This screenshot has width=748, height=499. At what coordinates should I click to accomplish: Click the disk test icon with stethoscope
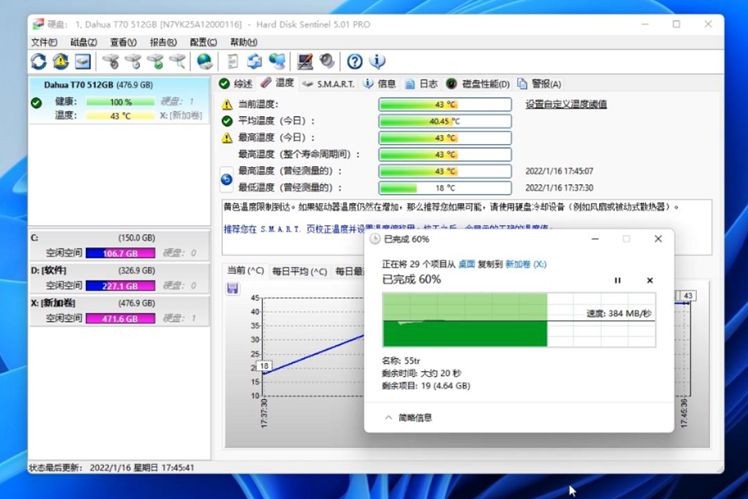click(x=111, y=62)
